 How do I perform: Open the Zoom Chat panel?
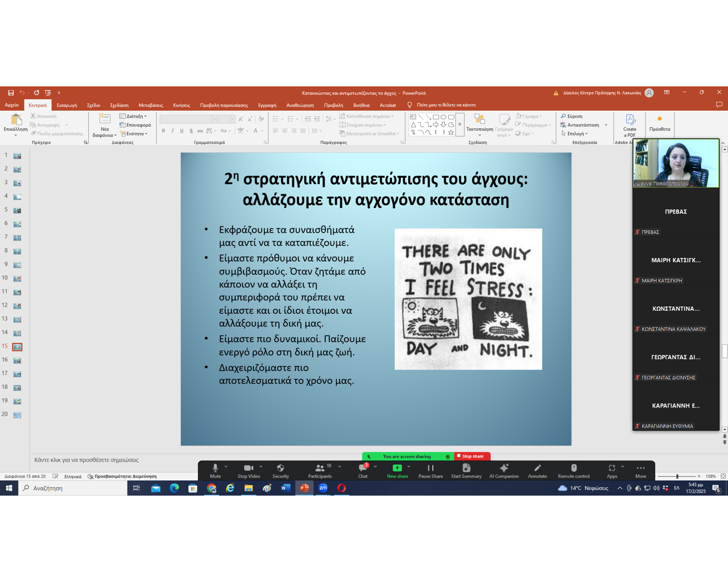point(363,468)
